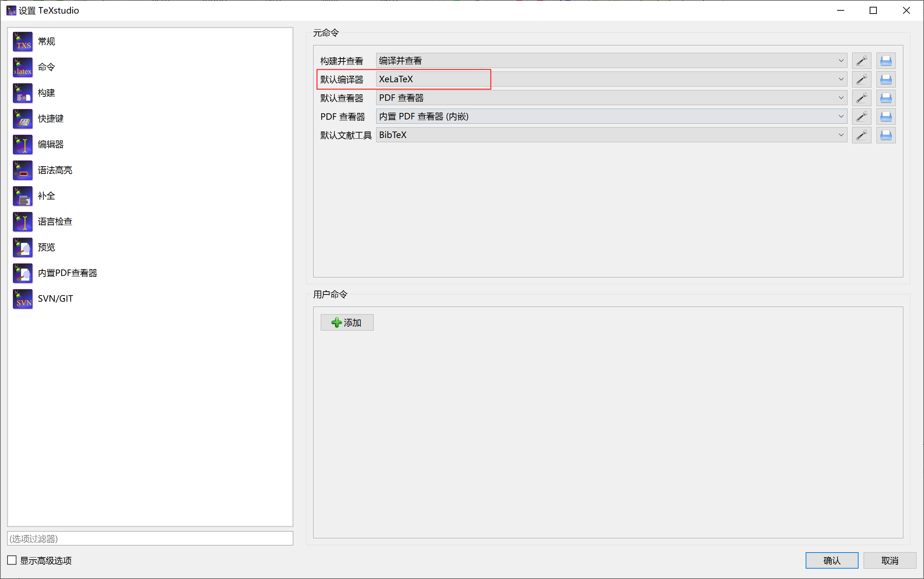Select the 快捷键 keyboard icon
This screenshot has height=579, width=924.
(x=23, y=119)
